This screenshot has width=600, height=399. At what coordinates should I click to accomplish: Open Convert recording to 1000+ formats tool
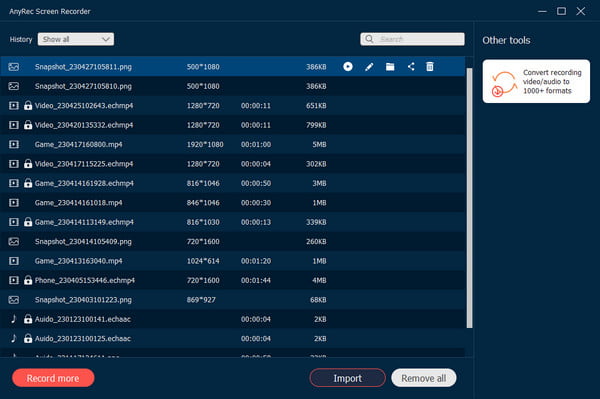tap(536, 81)
